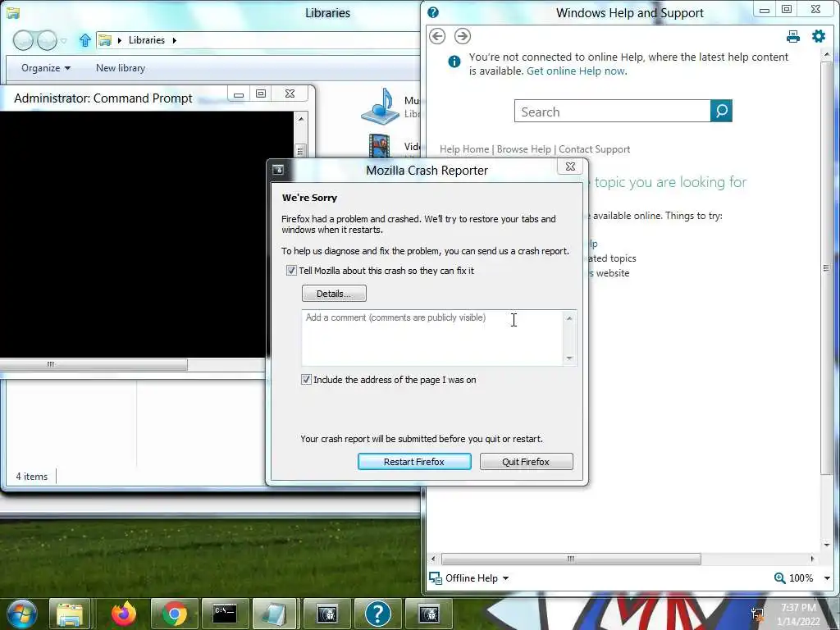This screenshot has width=840, height=630.
Task: Click the Help vertical scrollbar thumb
Action: [826, 268]
